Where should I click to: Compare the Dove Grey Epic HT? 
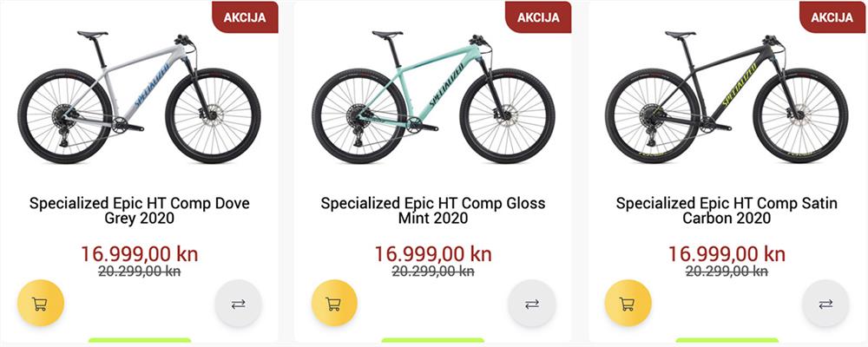point(239,304)
